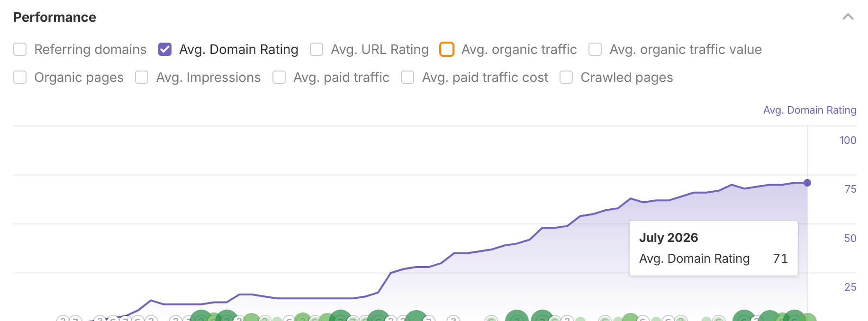Click the 100 axis value
This screenshot has width=868, height=321.
[x=848, y=140]
